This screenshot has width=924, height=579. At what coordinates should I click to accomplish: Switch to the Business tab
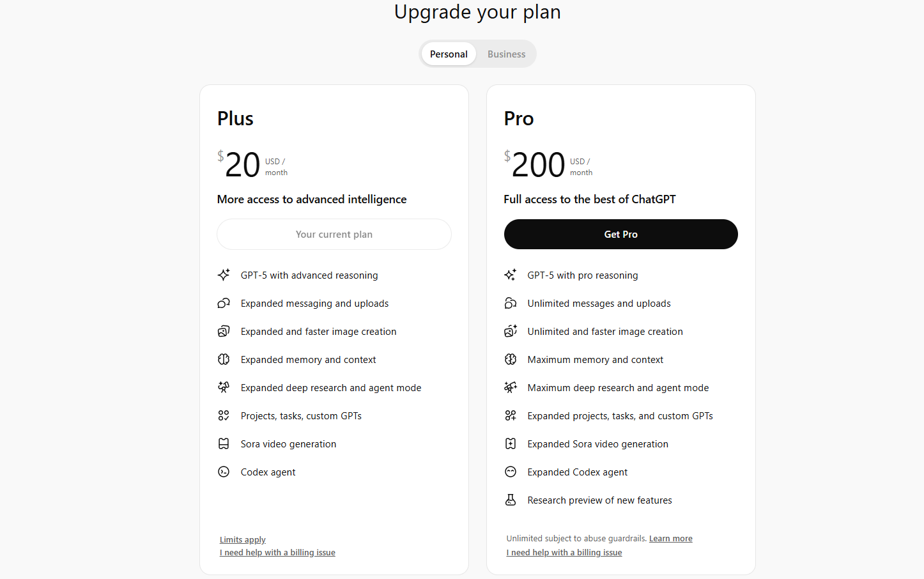[x=506, y=54]
